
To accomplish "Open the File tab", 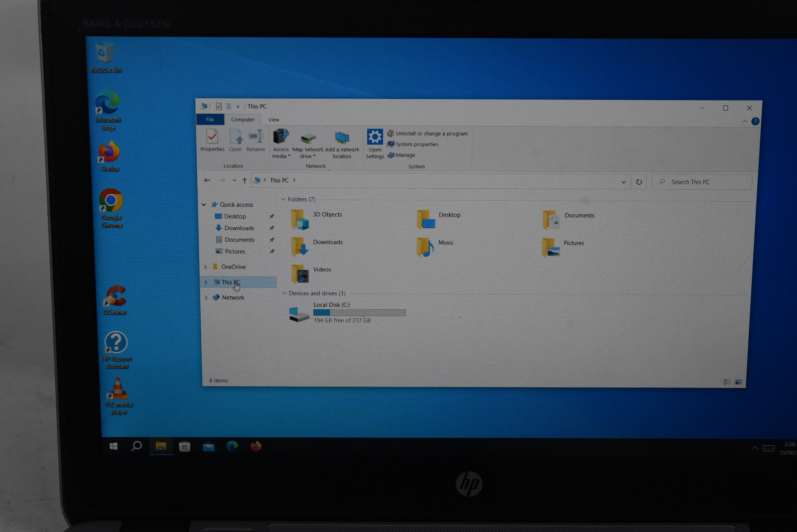I will click(210, 120).
